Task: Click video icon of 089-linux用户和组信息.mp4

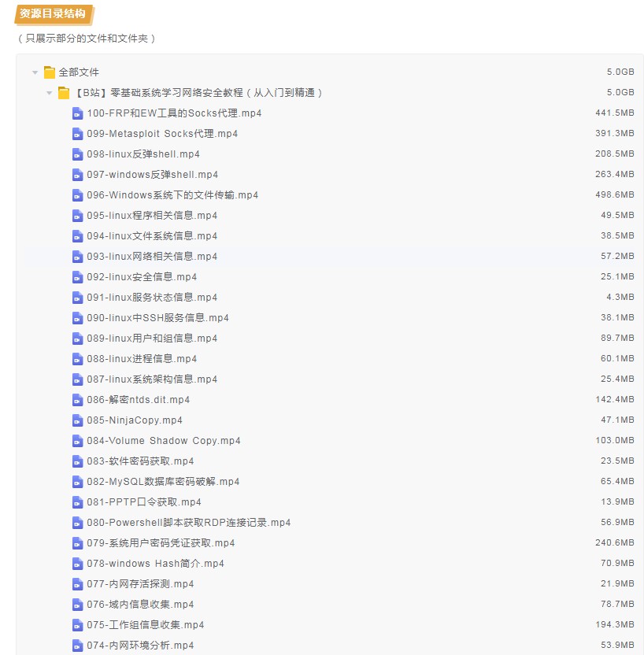Action: tap(78, 339)
